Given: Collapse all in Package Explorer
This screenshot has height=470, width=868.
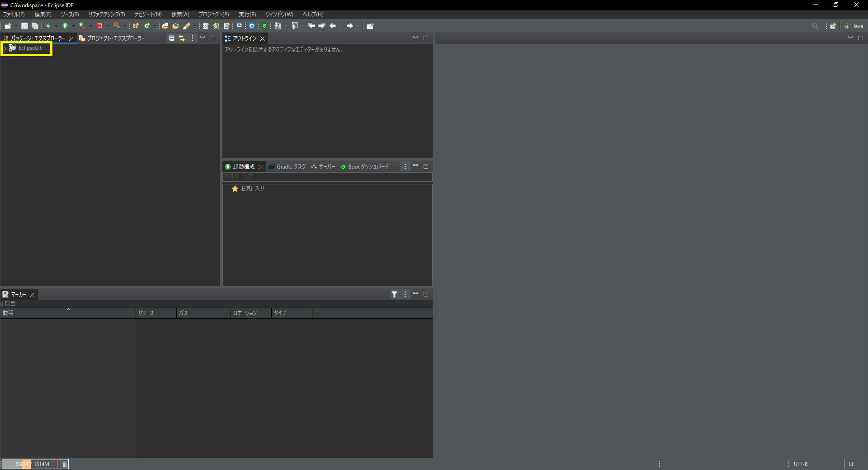Looking at the screenshot, I should click(171, 38).
